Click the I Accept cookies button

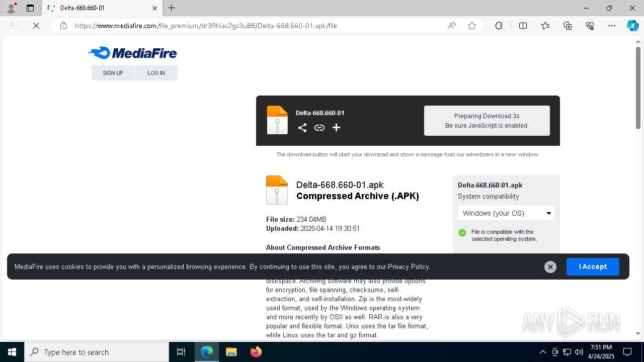click(x=593, y=266)
